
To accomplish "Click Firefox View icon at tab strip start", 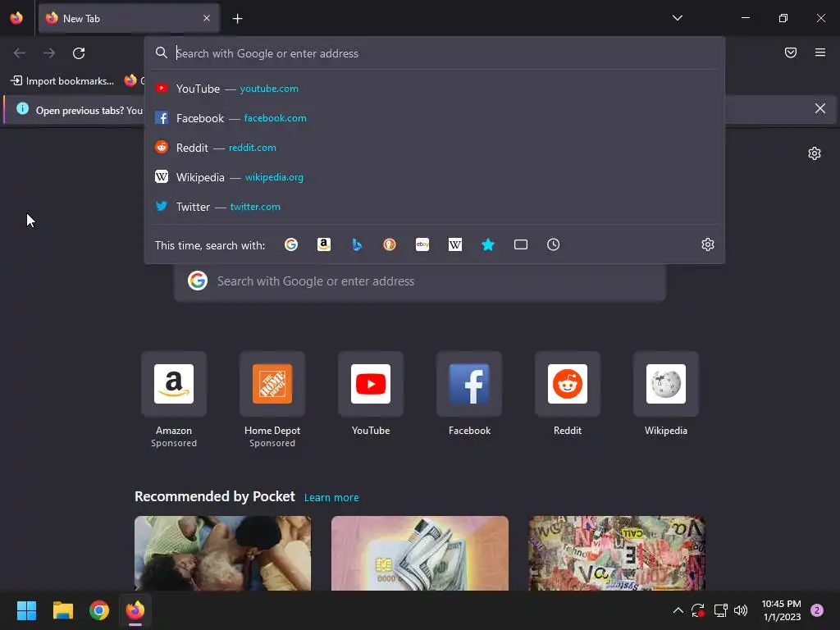I will point(16,18).
